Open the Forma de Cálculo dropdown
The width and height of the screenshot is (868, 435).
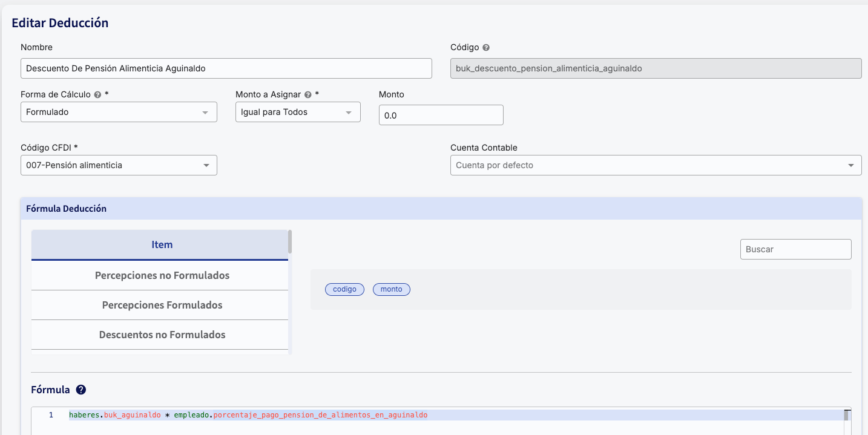click(x=119, y=112)
